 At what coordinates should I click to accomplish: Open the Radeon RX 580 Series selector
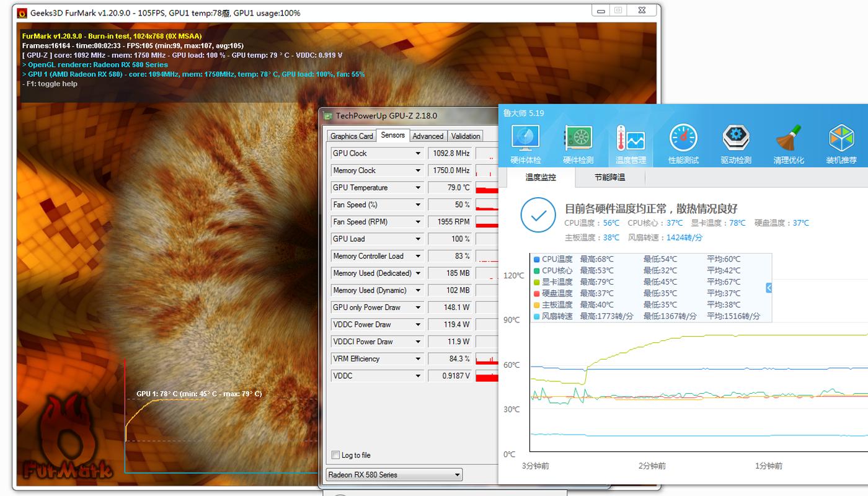point(394,475)
